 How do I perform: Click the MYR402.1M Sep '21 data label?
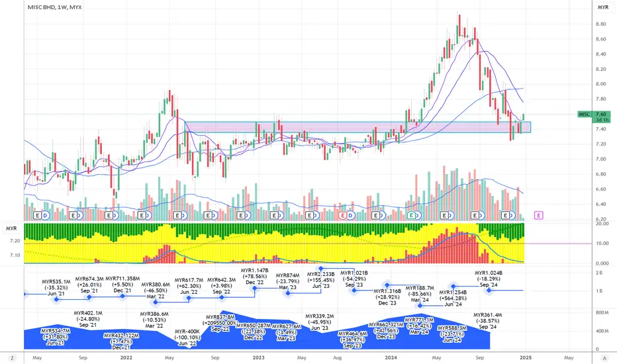pyautogui.click(x=88, y=319)
